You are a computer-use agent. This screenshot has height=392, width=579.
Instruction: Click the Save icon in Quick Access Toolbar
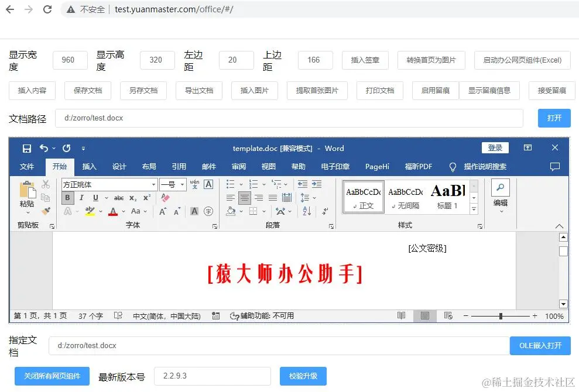tap(26, 149)
